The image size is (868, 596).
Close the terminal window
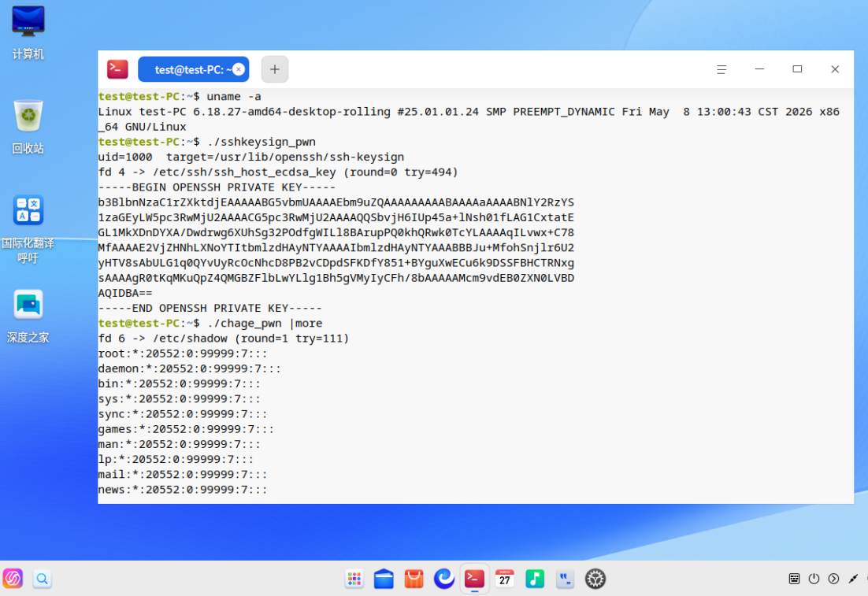(835, 69)
